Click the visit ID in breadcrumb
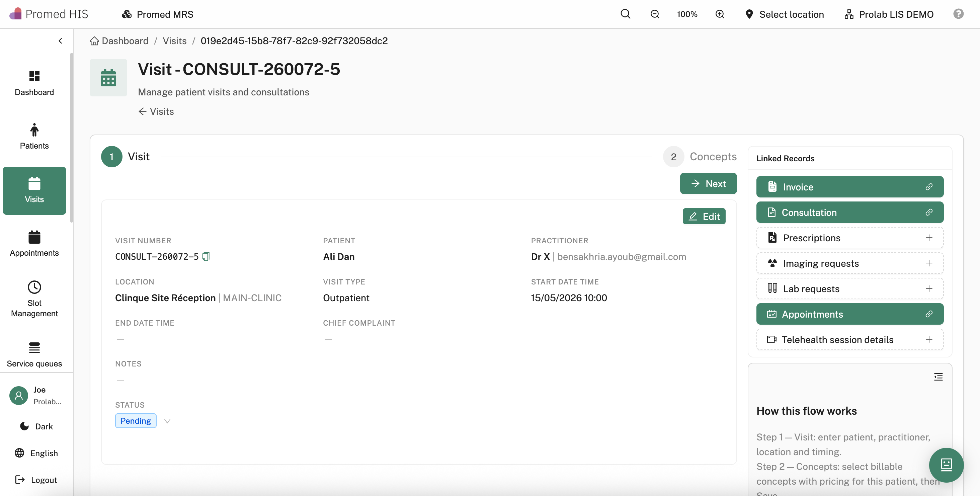 294,41
